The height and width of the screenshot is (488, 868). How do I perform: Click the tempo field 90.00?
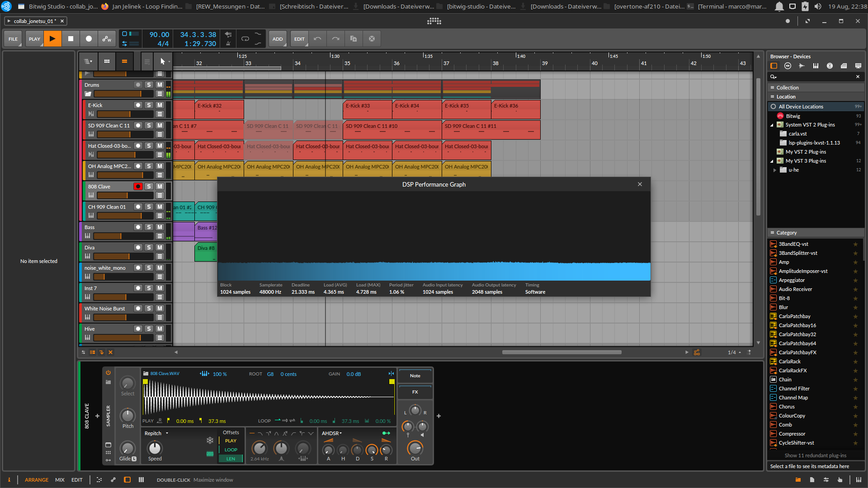tap(159, 35)
